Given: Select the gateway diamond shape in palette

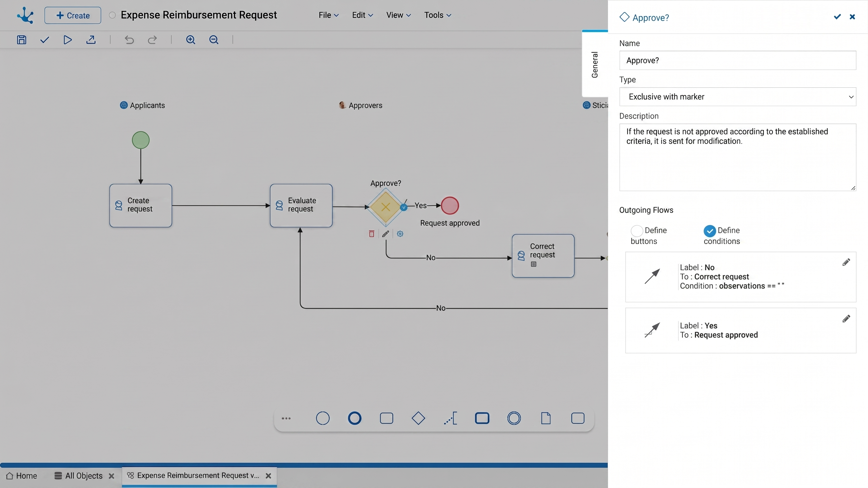Looking at the screenshot, I should point(418,418).
